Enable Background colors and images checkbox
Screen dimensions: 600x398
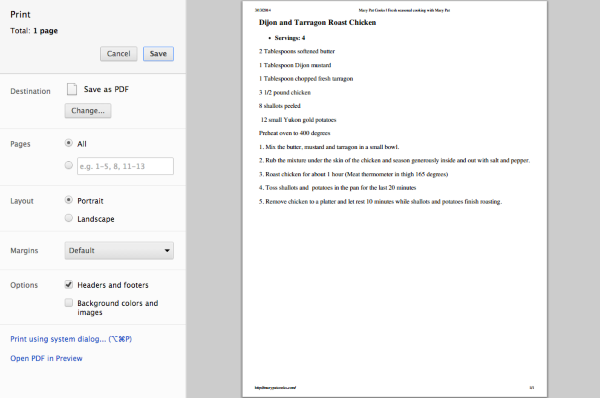68,303
